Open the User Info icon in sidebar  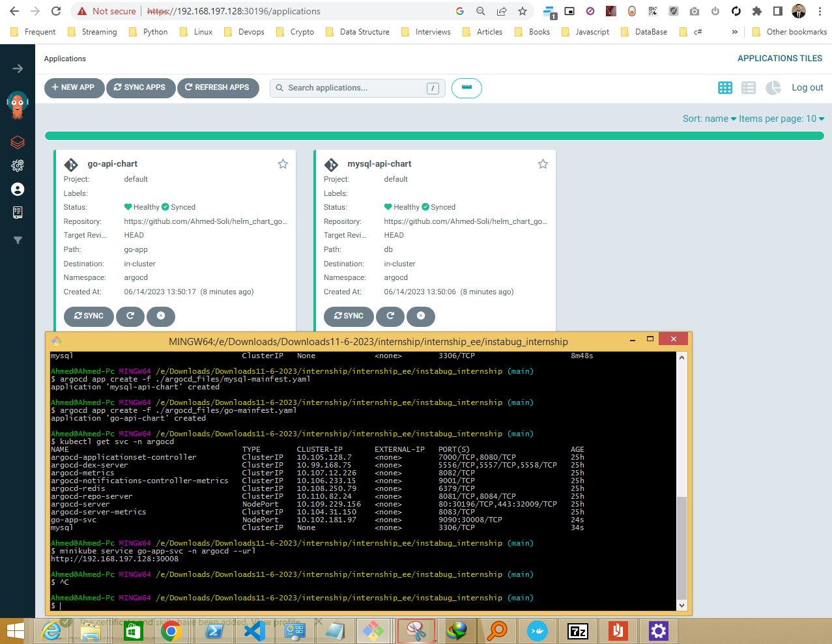(x=18, y=189)
